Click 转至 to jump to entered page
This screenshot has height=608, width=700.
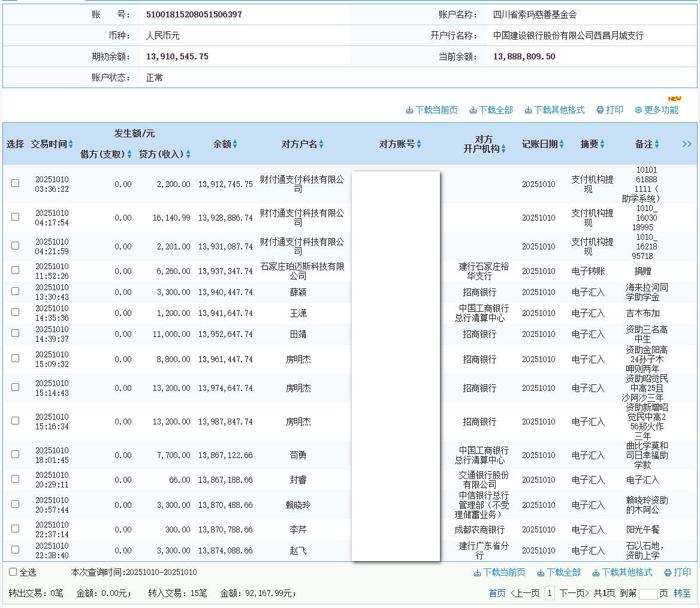(683, 592)
